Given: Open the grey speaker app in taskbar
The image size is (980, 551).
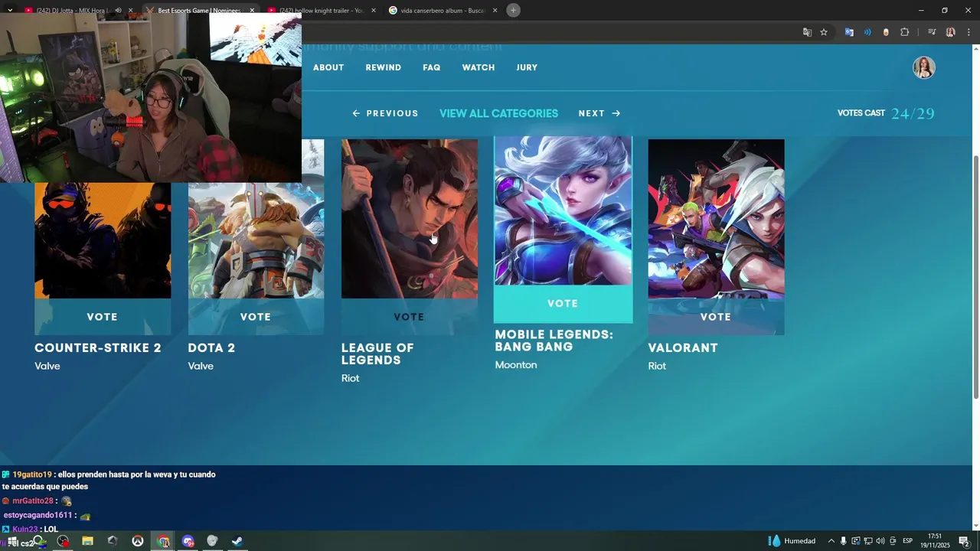Looking at the screenshot, I should 213,541.
